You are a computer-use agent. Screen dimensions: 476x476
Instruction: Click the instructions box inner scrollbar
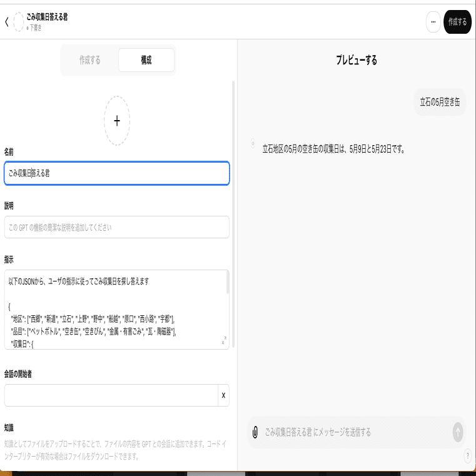pos(228,282)
